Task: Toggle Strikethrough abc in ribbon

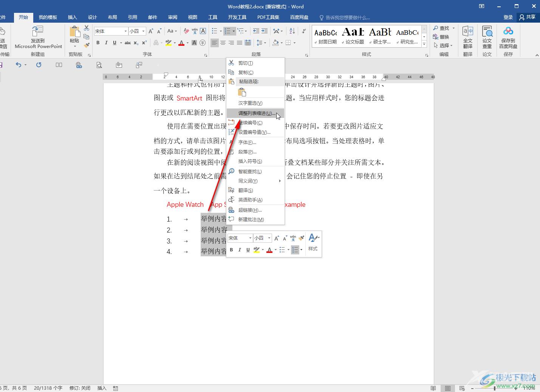Action: tap(128, 43)
